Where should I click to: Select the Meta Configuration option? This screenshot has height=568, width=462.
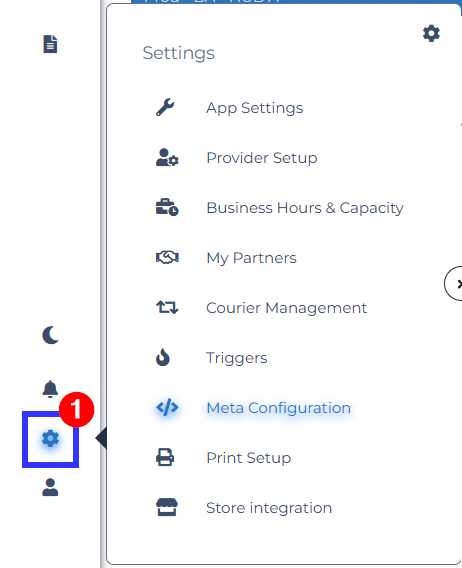[x=278, y=408]
